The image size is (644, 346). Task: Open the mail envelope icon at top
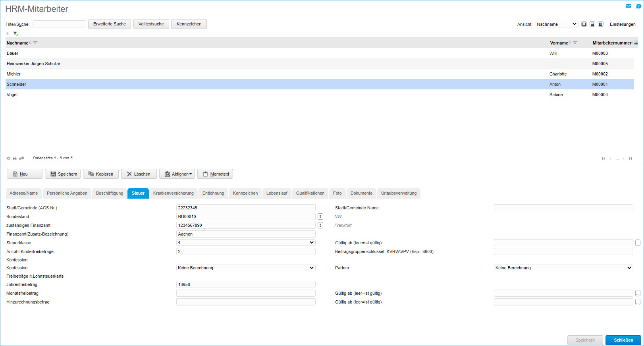(x=629, y=6)
